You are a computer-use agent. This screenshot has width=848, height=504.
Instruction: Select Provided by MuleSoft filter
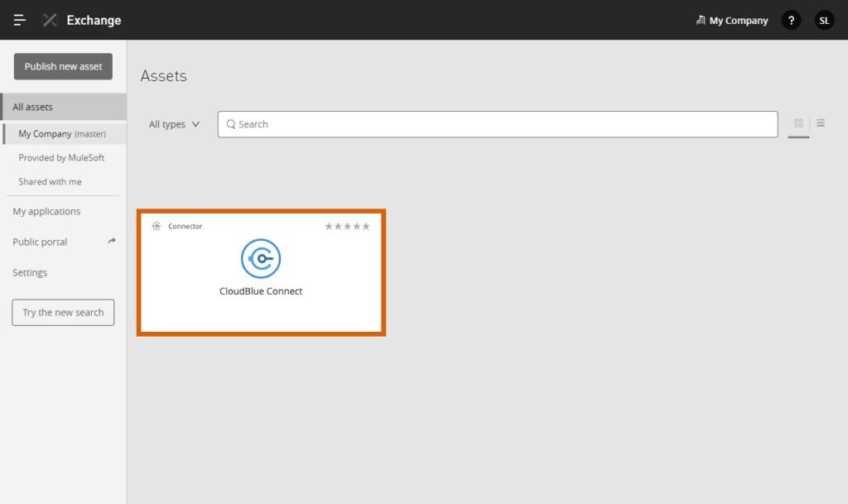[61, 158]
